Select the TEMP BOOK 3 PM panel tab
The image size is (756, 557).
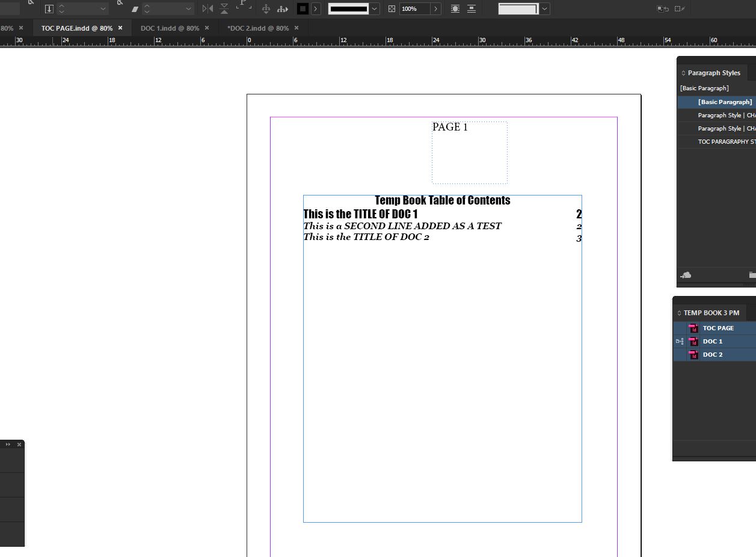tap(711, 313)
